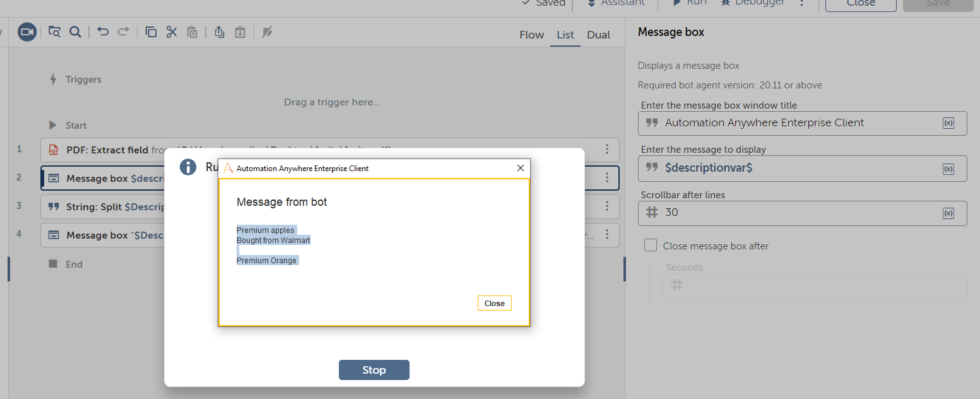The height and width of the screenshot is (399, 980).
Task: Select the PDF: Extract field action row
Action: [x=329, y=150]
